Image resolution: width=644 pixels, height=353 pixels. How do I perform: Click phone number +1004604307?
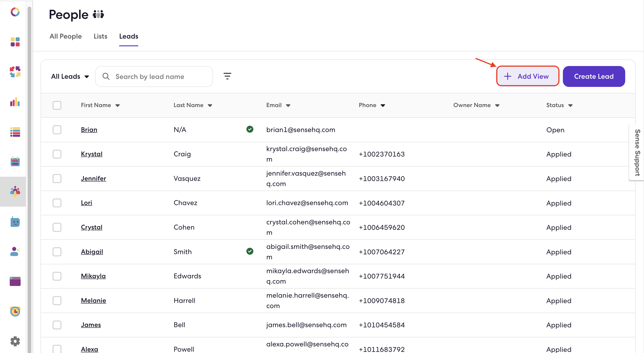[382, 203]
